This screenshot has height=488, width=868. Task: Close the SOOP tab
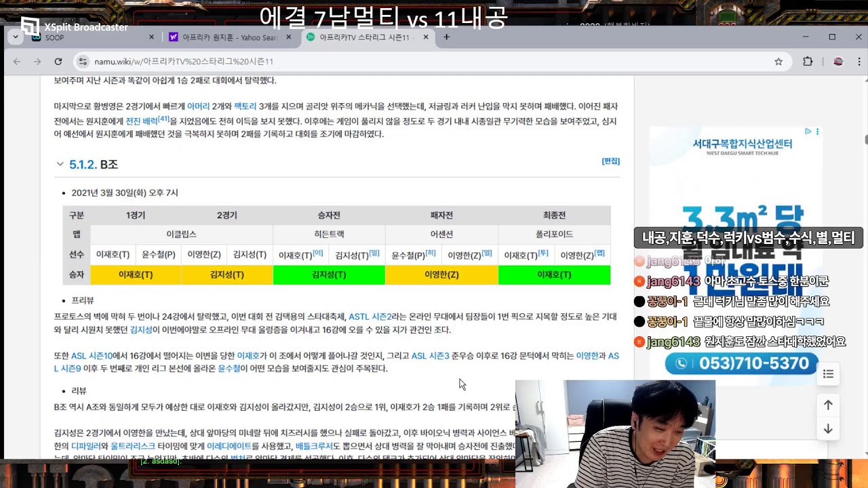tap(151, 37)
